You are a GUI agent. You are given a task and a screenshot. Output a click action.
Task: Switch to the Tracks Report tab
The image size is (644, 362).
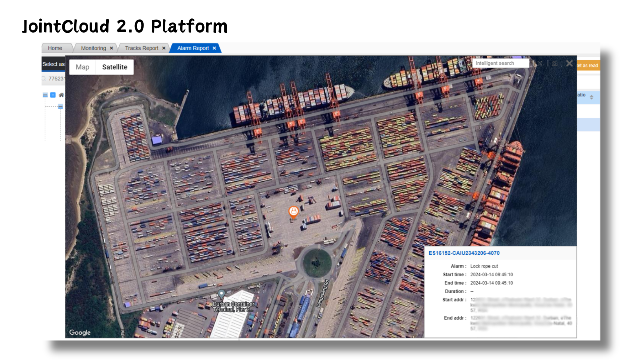point(142,48)
